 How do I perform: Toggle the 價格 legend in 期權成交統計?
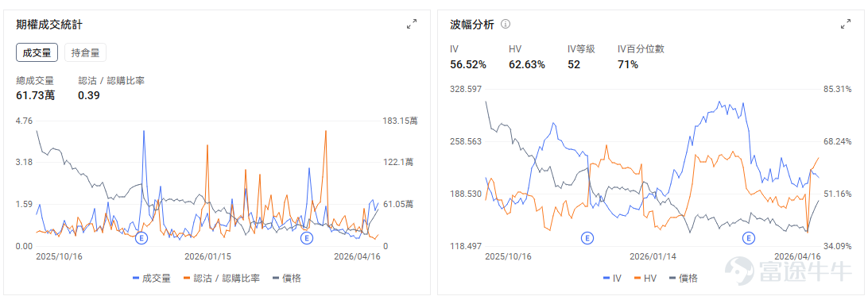point(287,278)
